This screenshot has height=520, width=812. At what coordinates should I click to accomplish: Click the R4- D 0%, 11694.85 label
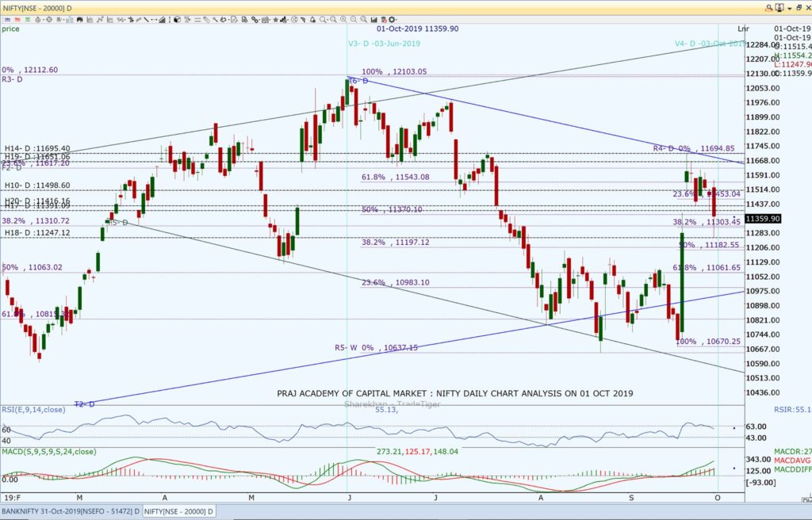(694, 149)
